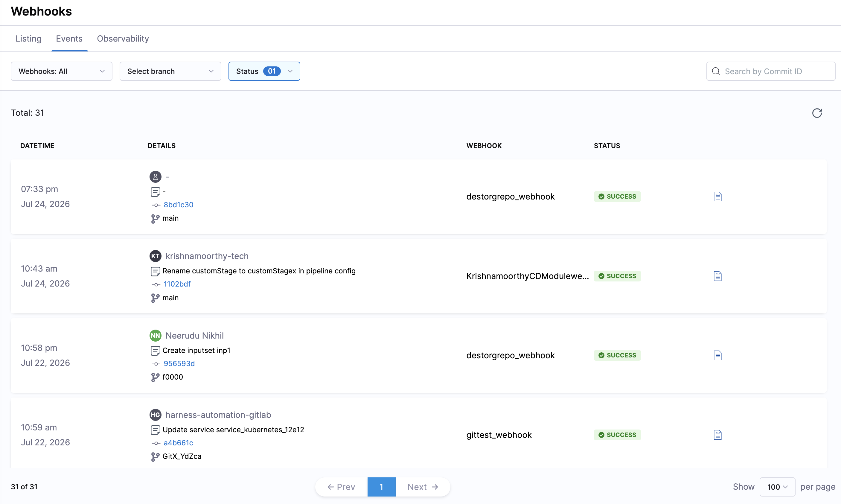Image resolution: width=841 pixels, height=504 pixels.
Task: Click branch icon beside f0000
Action: 155,377
